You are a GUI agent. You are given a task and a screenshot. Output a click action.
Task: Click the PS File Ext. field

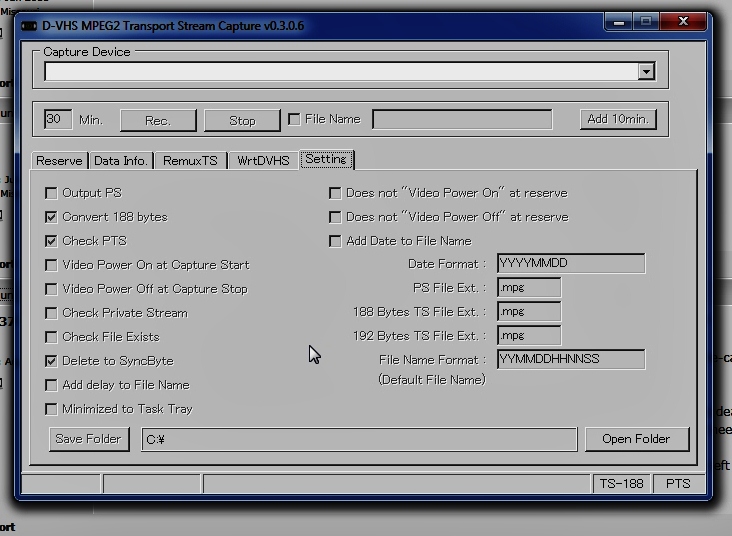(529, 288)
